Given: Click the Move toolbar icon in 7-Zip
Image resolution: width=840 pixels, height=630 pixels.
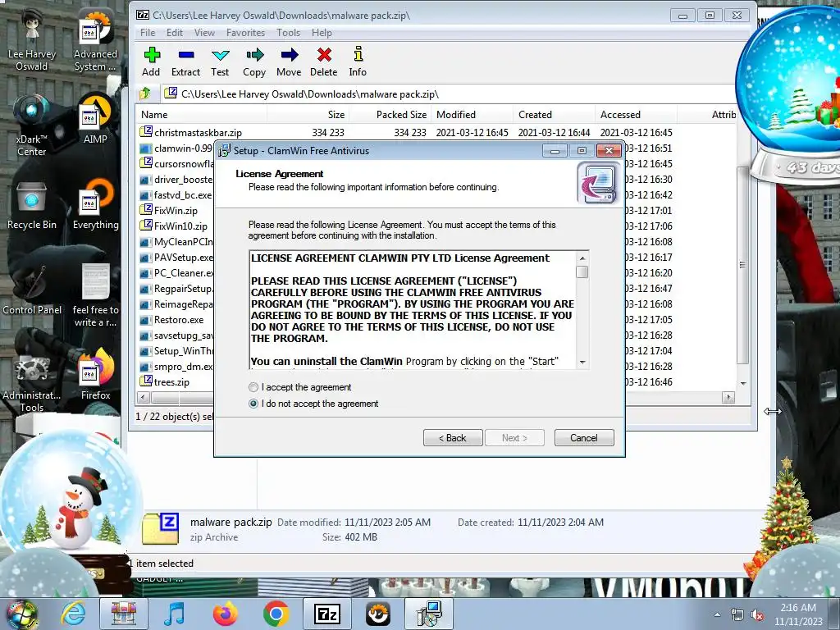Looking at the screenshot, I should point(289,62).
